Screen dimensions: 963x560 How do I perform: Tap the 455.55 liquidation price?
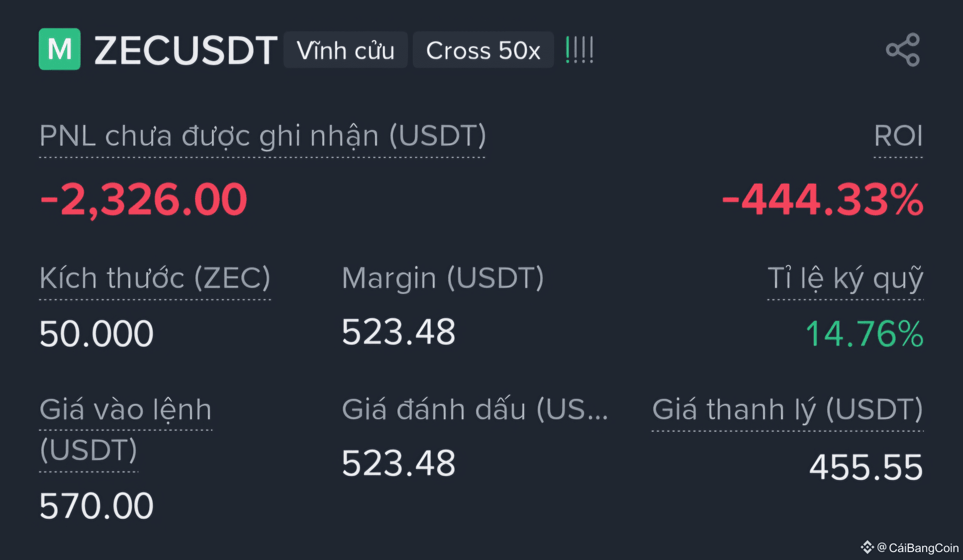[x=866, y=467]
